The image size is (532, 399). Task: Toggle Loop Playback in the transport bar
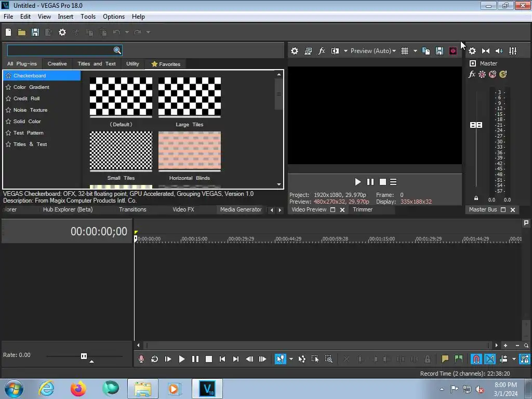click(x=154, y=359)
